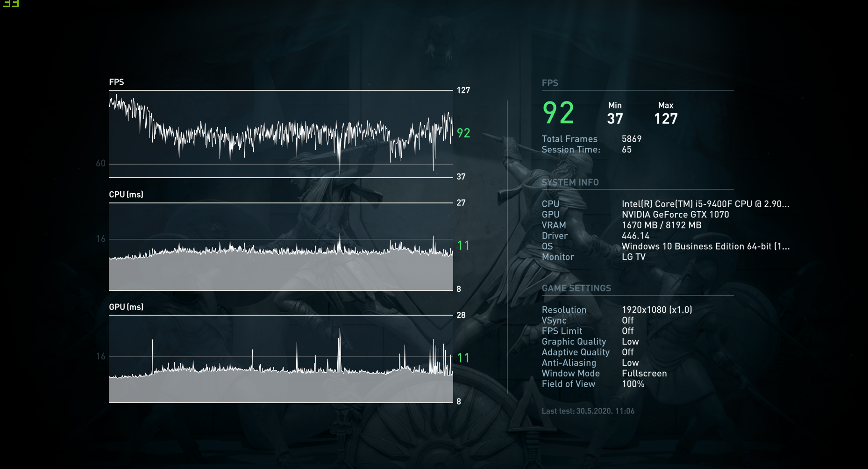Click the Monitor value LG TV
The image size is (868, 469).
coord(633,257)
